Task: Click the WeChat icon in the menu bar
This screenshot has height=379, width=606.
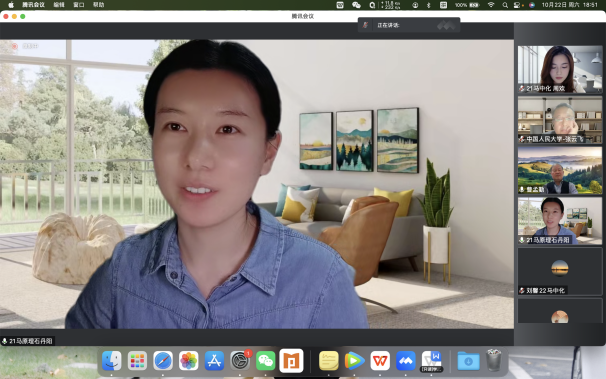Action: coord(356,5)
